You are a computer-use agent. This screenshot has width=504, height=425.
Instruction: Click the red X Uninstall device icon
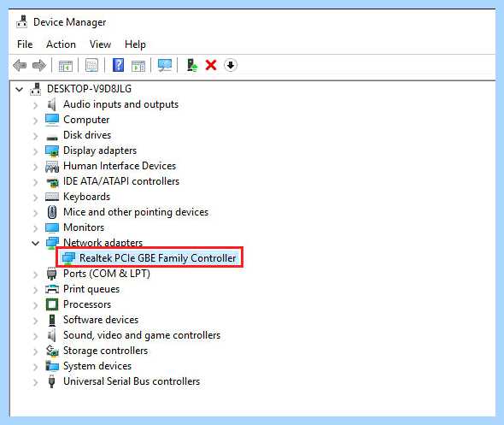(211, 65)
